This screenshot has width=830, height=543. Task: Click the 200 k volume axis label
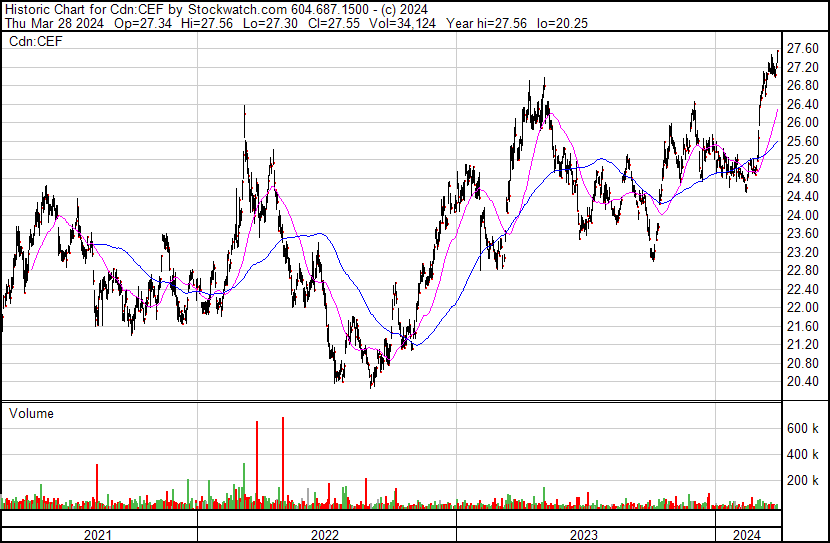(803, 480)
